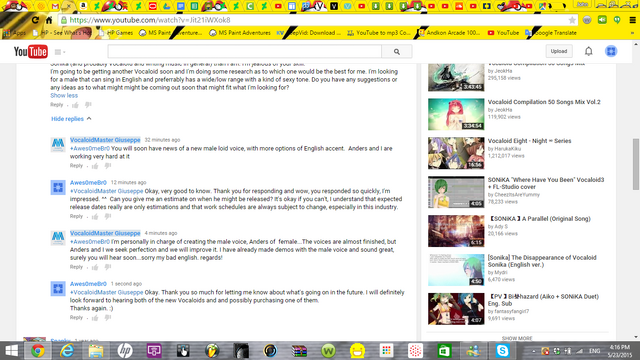Screen dimensions: 640x360
Task: Click the page vertical scrollbar thumb
Action: click(x=636, y=164)
